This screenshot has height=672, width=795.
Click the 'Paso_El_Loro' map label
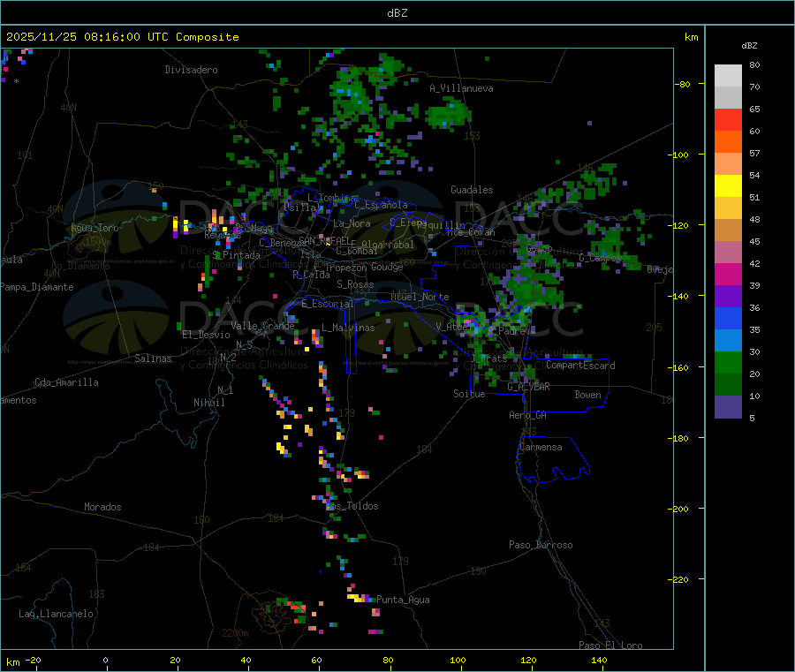coord(610,646)
